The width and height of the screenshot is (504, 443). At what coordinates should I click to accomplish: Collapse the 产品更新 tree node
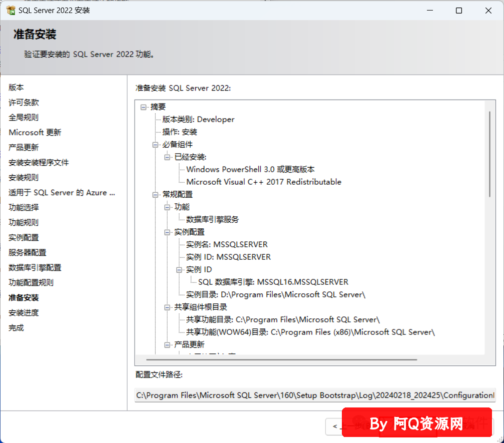[167, 345]
